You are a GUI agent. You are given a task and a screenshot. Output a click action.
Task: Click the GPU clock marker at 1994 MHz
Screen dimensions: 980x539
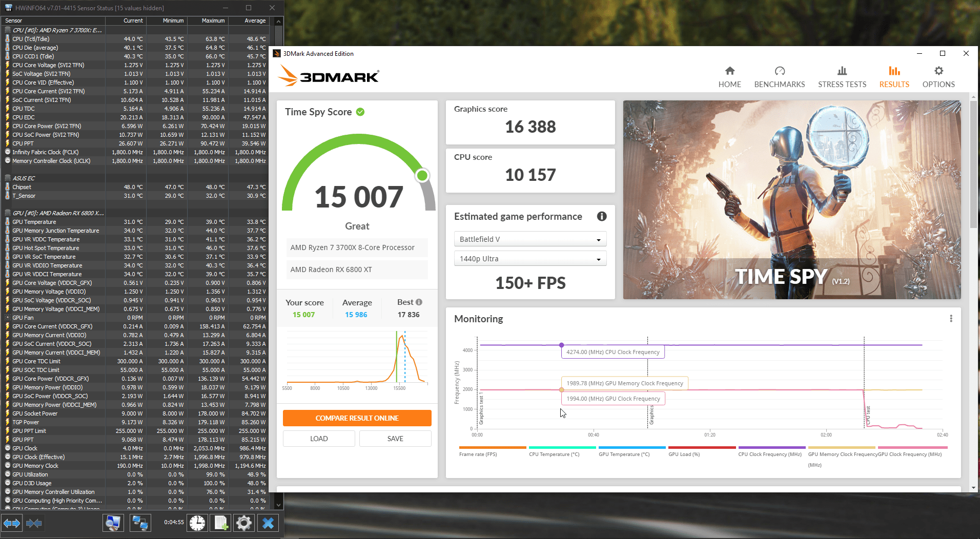click(x=562, y=390)
